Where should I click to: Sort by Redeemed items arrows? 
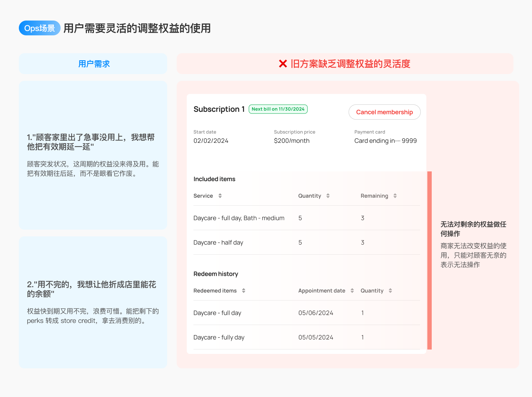[x=244, y=291]
